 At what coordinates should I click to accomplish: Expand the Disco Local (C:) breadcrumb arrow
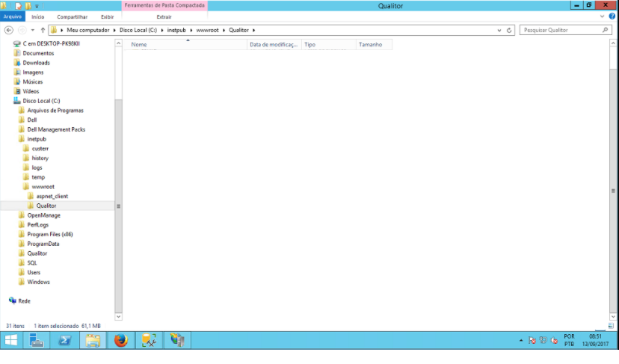[x=162, y=30]
